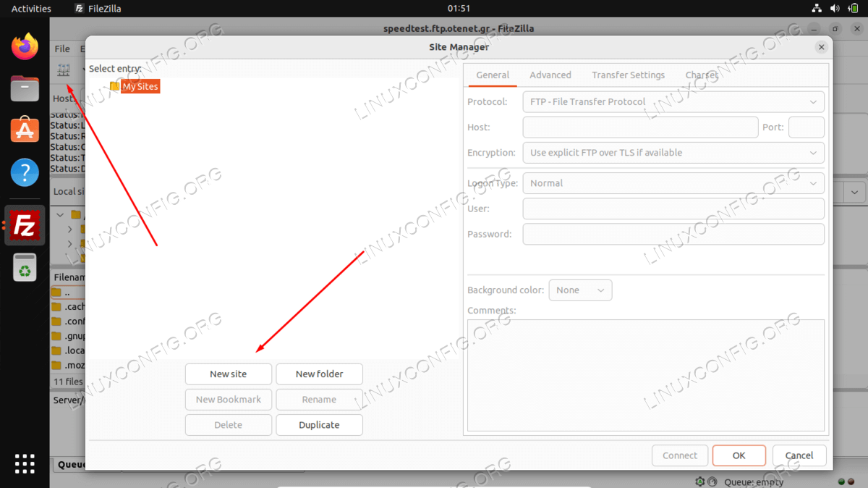Open dropdown arrow at right of main window
The width and height of the screenshot is (868, 488).
pos(855,193)
